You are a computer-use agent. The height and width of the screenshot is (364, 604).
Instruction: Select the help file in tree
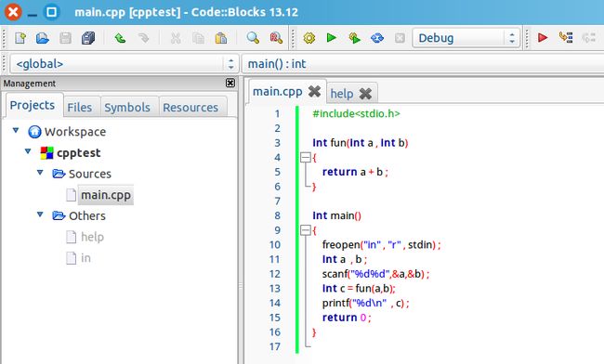tap(92, 237)
